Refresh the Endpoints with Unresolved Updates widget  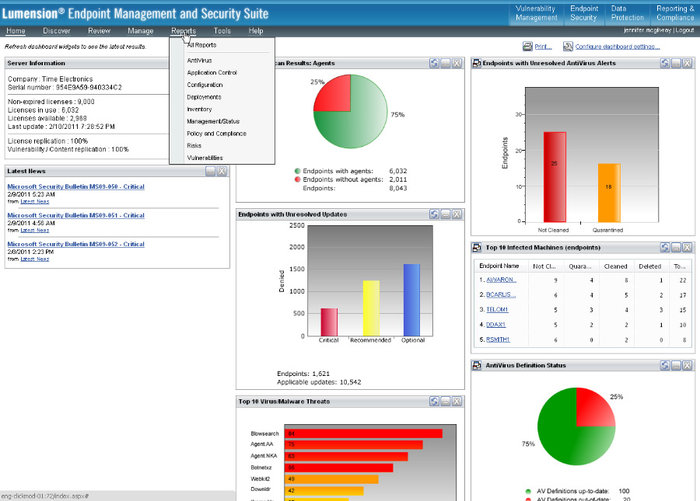(x=434, y=214)
